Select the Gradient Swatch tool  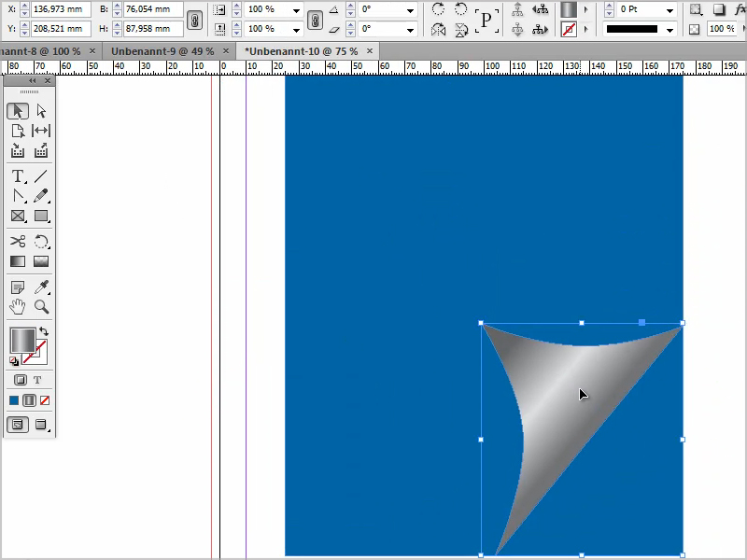click(x=18, y=261)
